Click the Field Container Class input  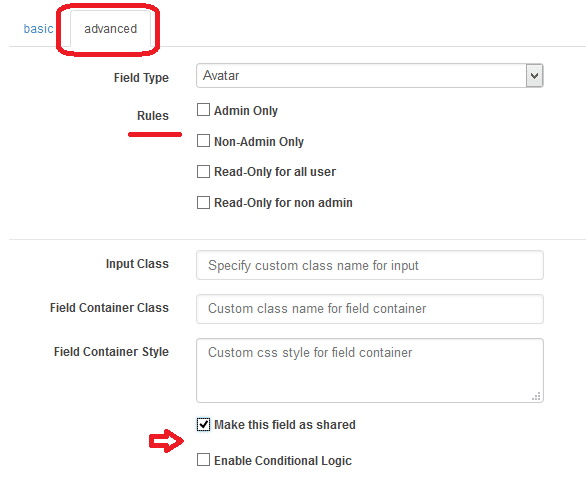point(370,309)
